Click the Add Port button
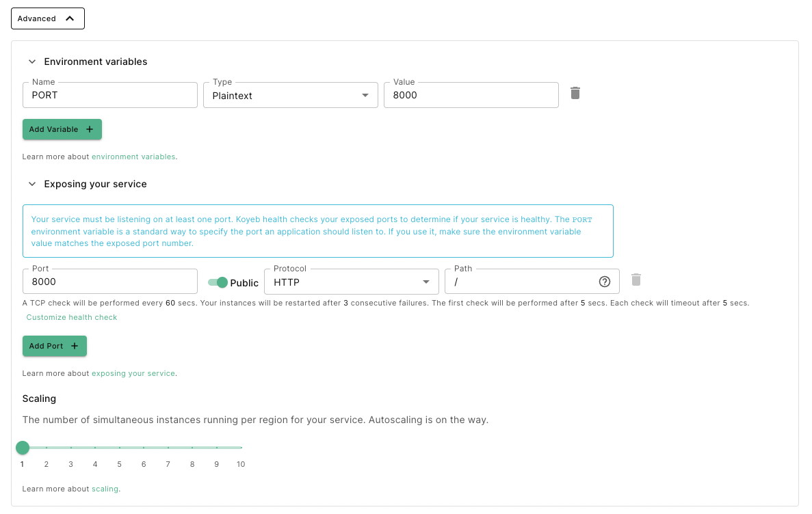Viewport: 812px width, 514px height. (x=54, y=346)
